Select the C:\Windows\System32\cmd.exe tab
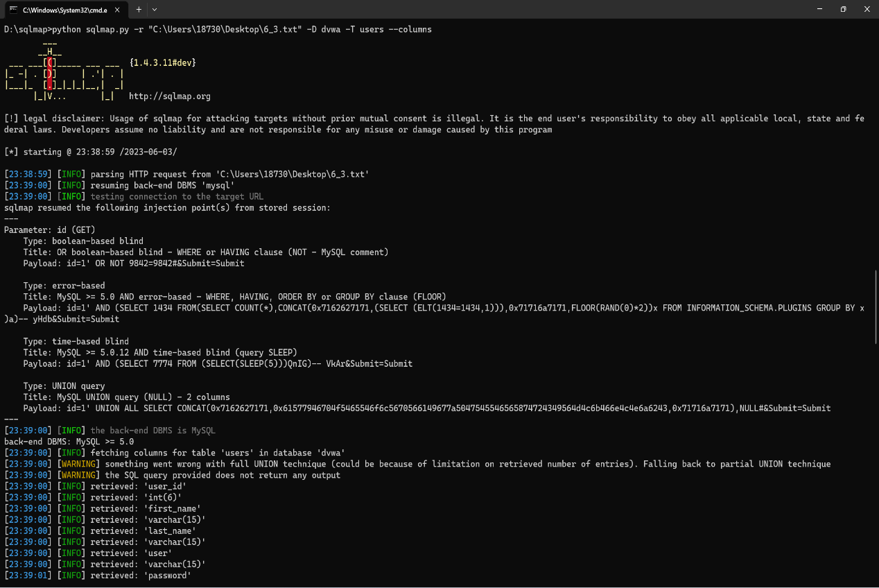 65,10
